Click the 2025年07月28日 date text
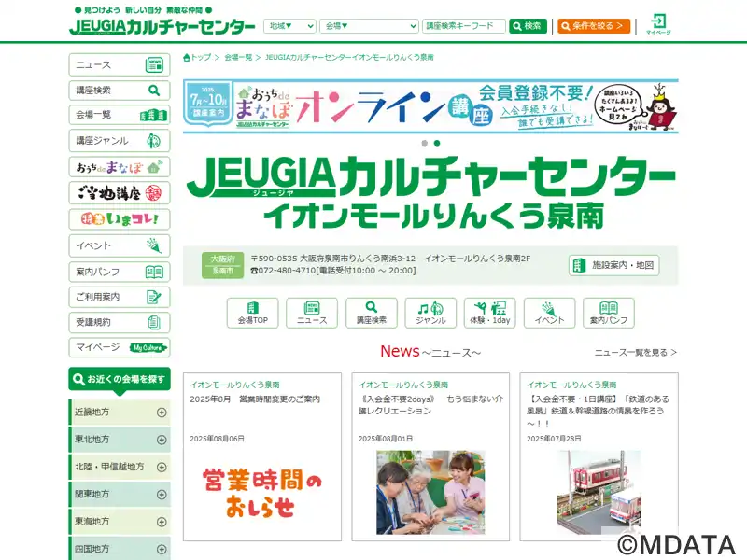The height and width of the screenshot is (560, 747). coord(554,439)
